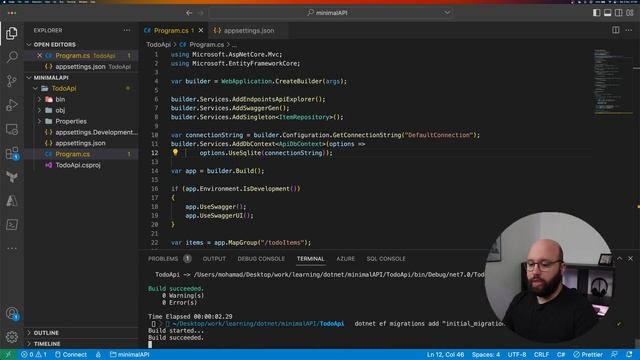
Task: Split the editor right
Action: [x=616, y=30]
